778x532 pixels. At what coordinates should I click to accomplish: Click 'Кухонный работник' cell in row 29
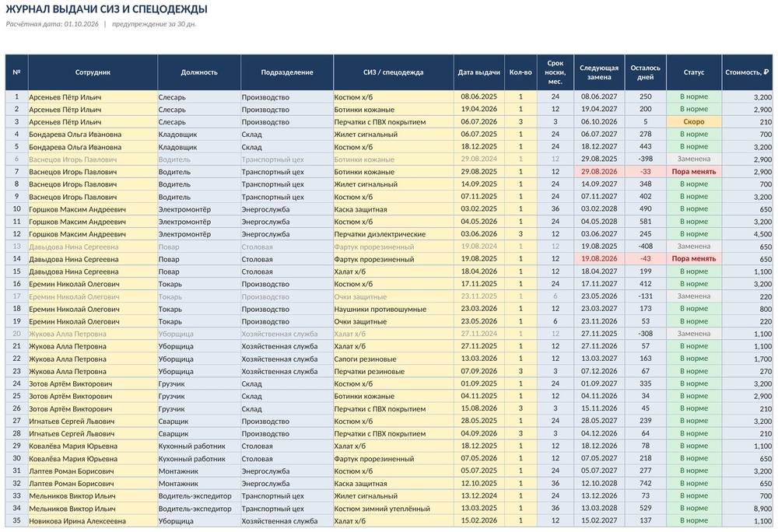coord(199,446)
